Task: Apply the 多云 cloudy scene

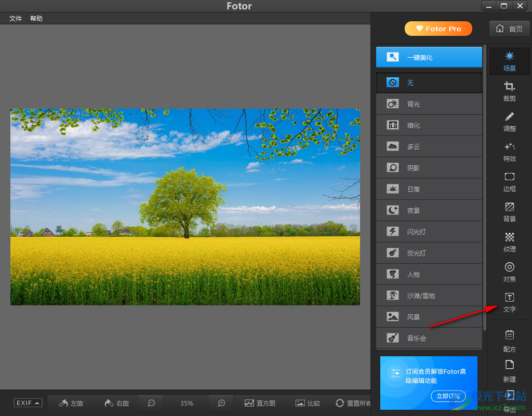Action: click(x=429, y=147)
